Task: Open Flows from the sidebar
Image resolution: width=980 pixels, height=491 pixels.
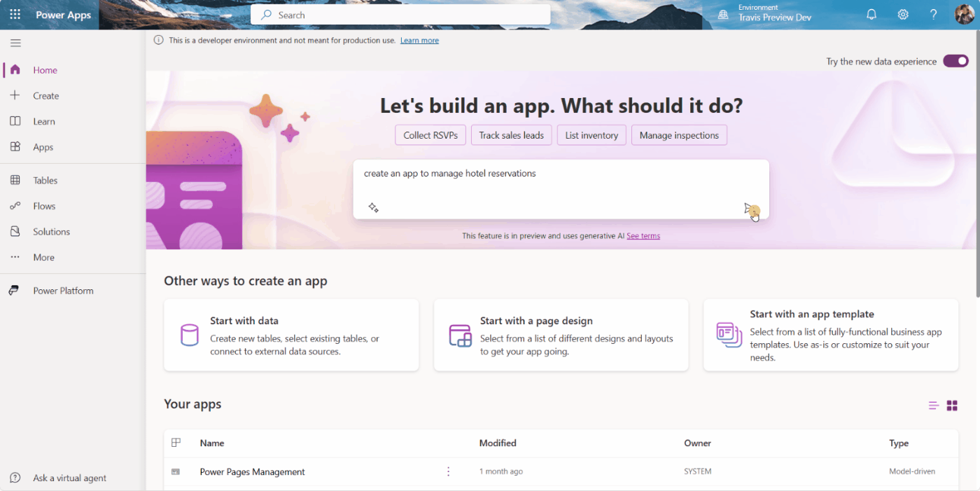Action: (x=44, y=205)
